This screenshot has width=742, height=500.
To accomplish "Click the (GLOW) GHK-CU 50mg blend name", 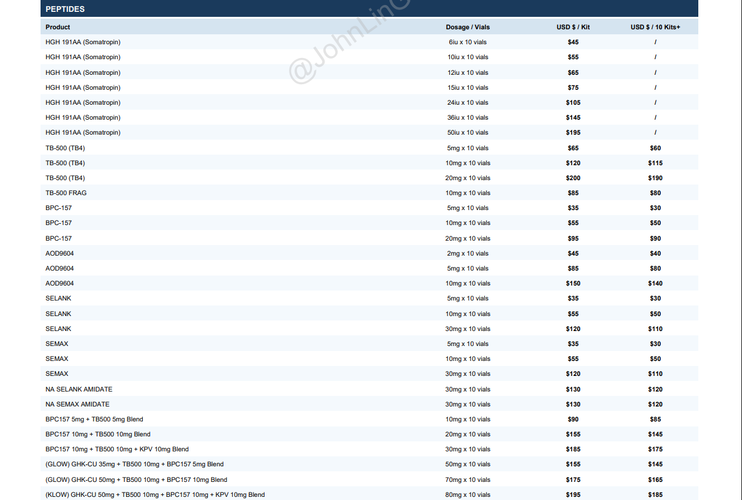I will (x=136, y=480).
